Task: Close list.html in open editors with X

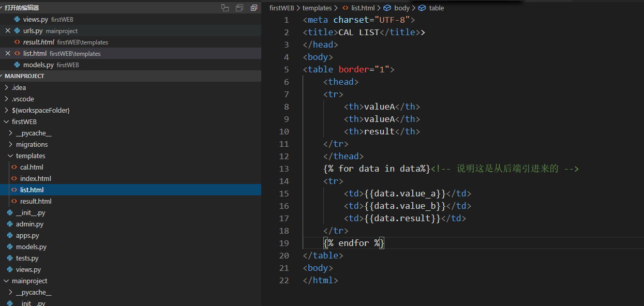Action: [x=8, y=53]
